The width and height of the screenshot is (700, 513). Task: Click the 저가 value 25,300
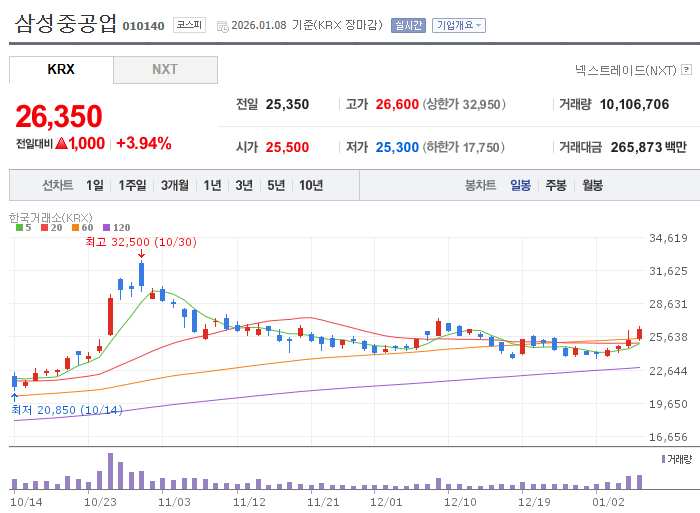pos(397,147)
